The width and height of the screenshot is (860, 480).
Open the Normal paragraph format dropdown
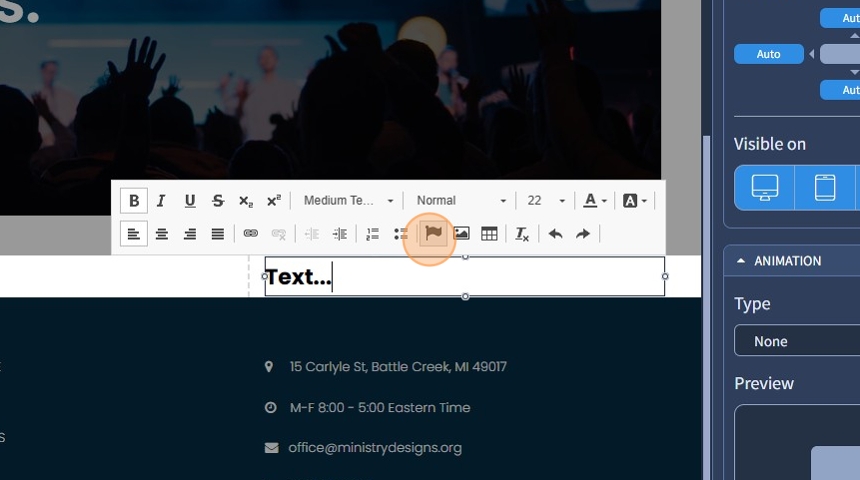click(x=461, y=201)
